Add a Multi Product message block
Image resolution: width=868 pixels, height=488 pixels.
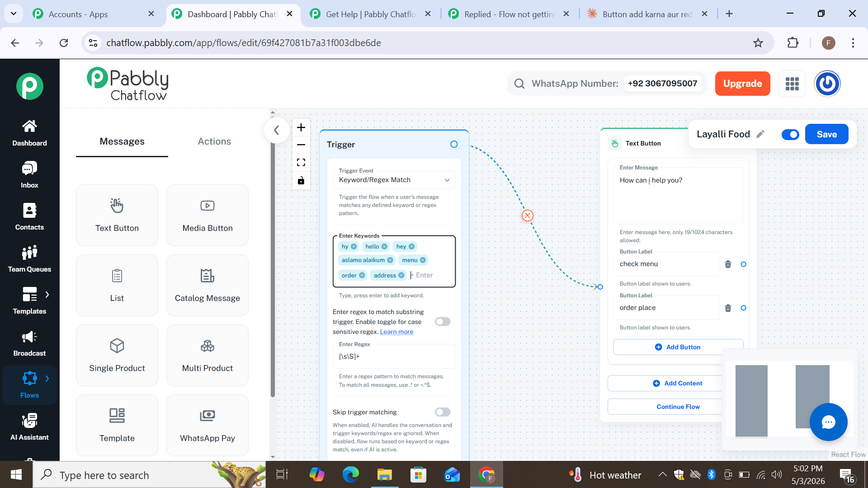(208, 355)
